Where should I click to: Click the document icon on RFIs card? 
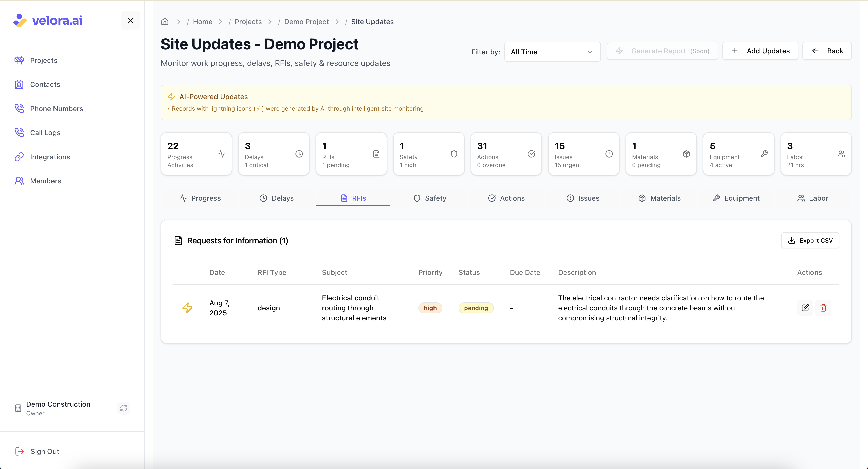(x=376, y=154)
